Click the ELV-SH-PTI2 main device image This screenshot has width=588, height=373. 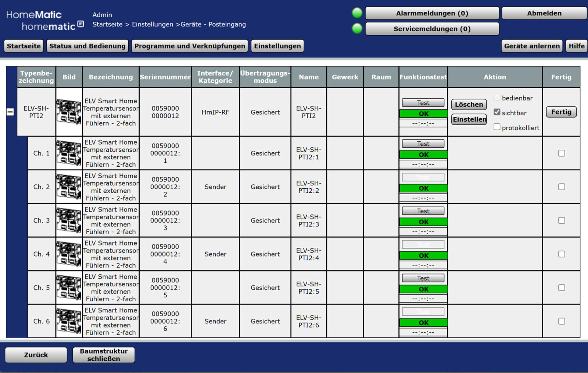point(69,112)
